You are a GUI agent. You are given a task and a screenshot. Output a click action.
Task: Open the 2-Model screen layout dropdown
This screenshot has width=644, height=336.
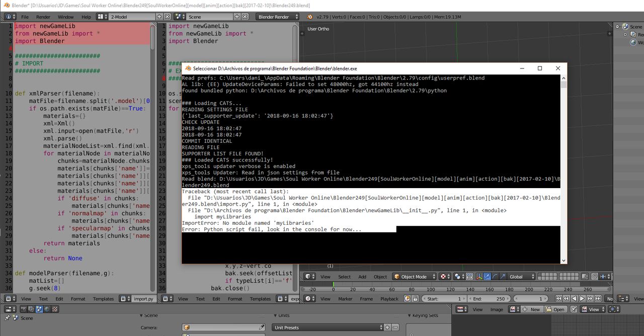point(103,17)
